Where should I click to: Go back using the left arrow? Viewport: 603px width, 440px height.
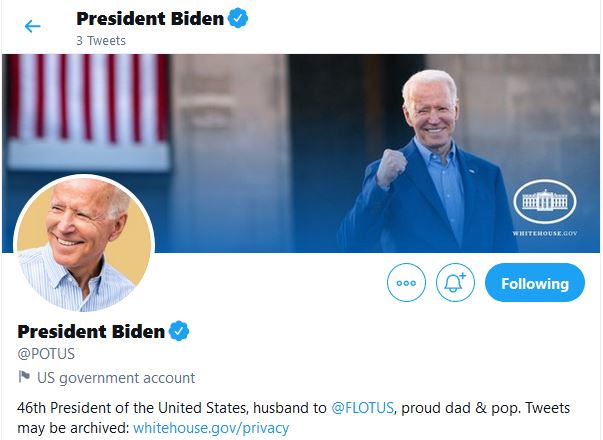pos(33,26)
